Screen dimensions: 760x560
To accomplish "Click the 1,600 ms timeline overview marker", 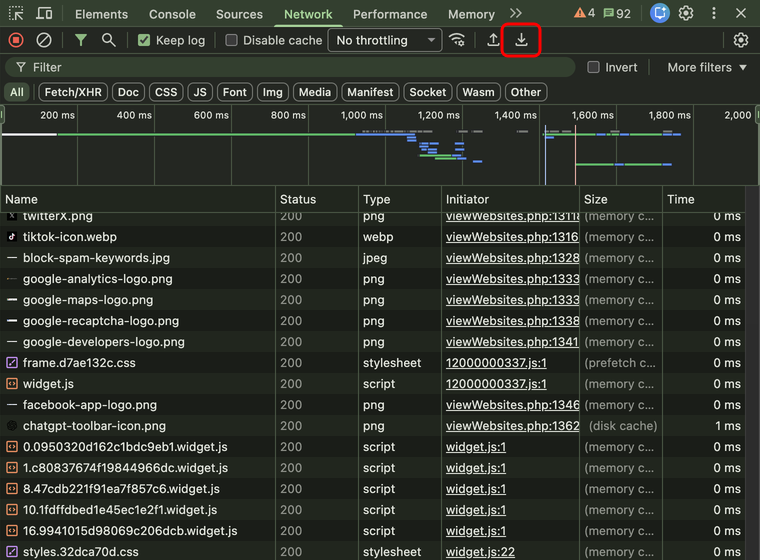I will tap(592, 115).
